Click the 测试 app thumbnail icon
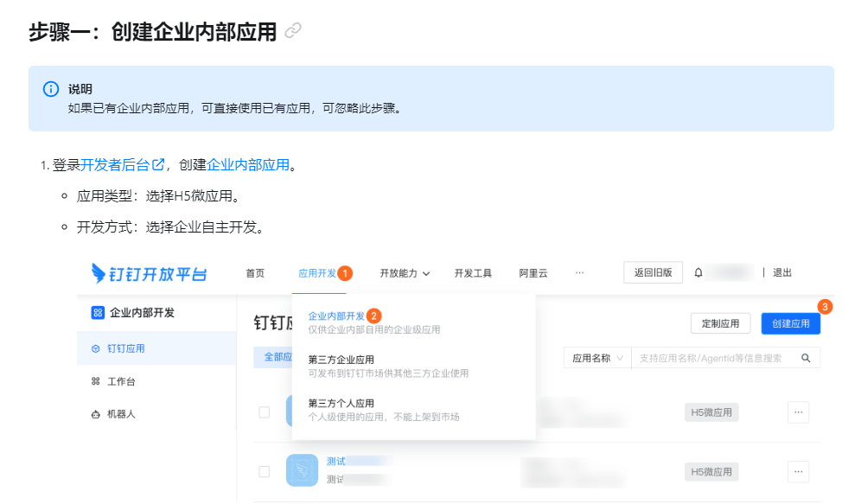The width and height of the screenshot is (855, 504). coord(302,470)
